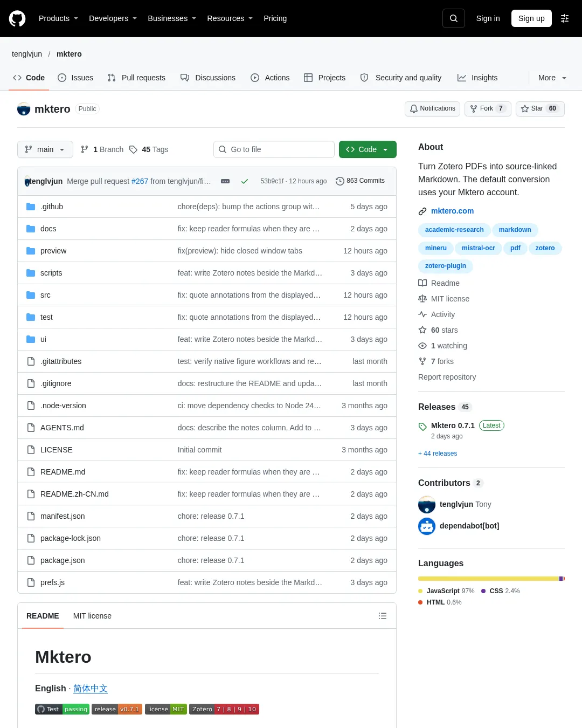Image resolution: width=582 pixels, height=728 pixels.
Task: Select the mistral-ocr topic tag
Action: 479,248
